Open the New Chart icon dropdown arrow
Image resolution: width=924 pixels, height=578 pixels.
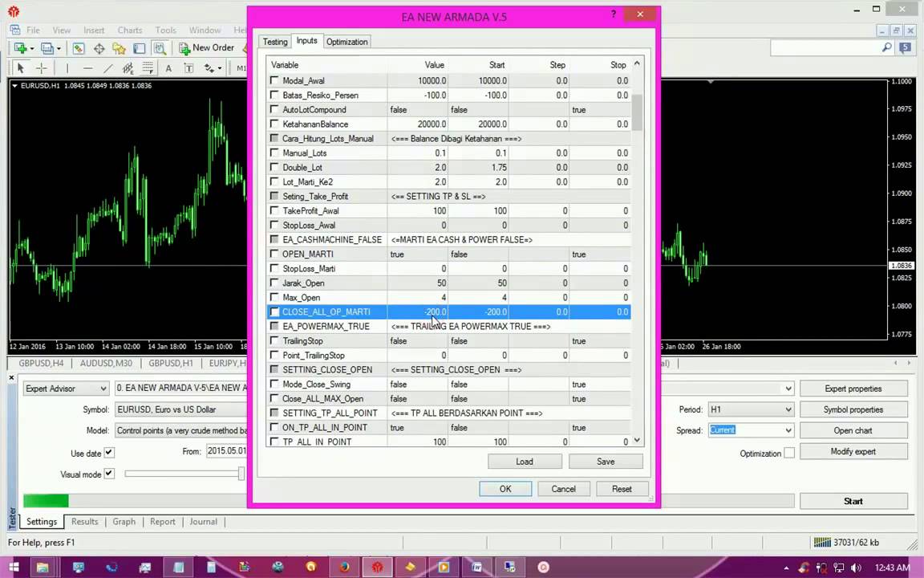click(32, 48)
